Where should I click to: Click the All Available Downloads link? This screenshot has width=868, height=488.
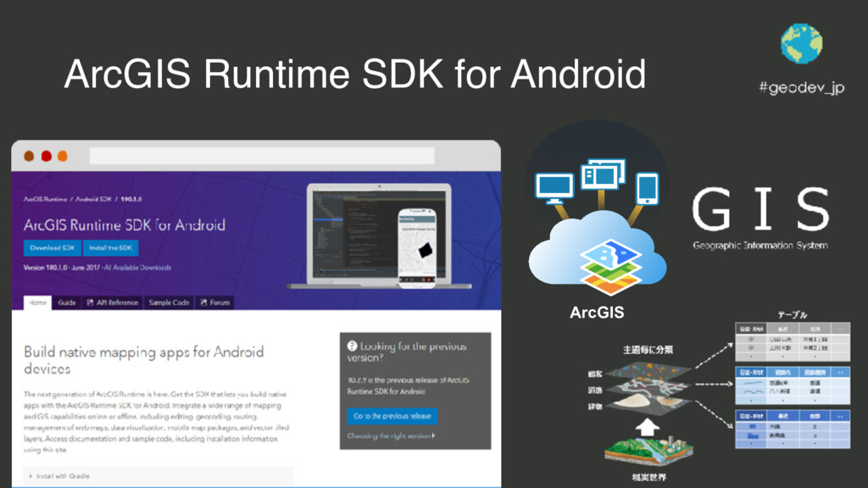pos(138,268)
